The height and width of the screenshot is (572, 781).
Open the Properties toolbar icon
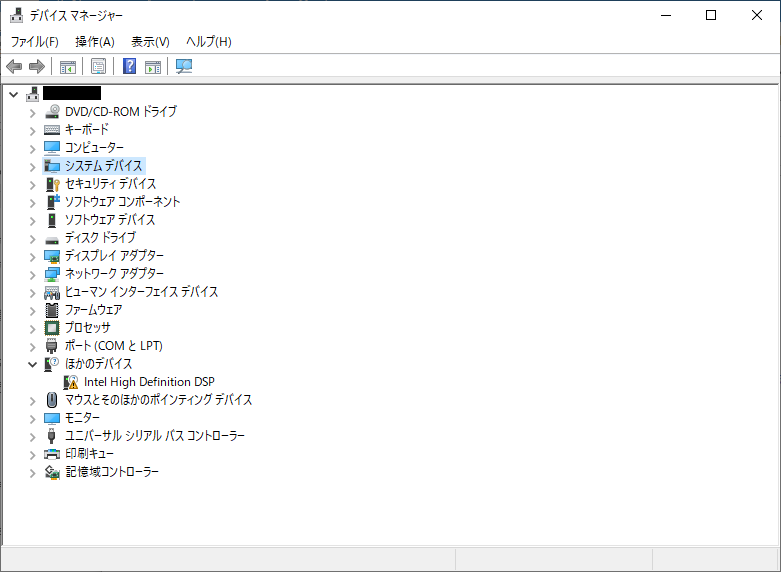[99, 66]
